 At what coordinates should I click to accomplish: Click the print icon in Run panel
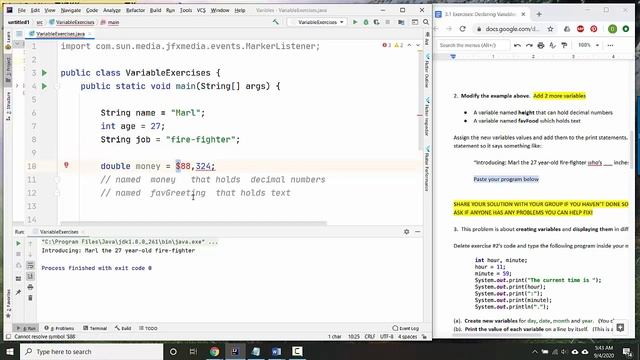point(30,287)
